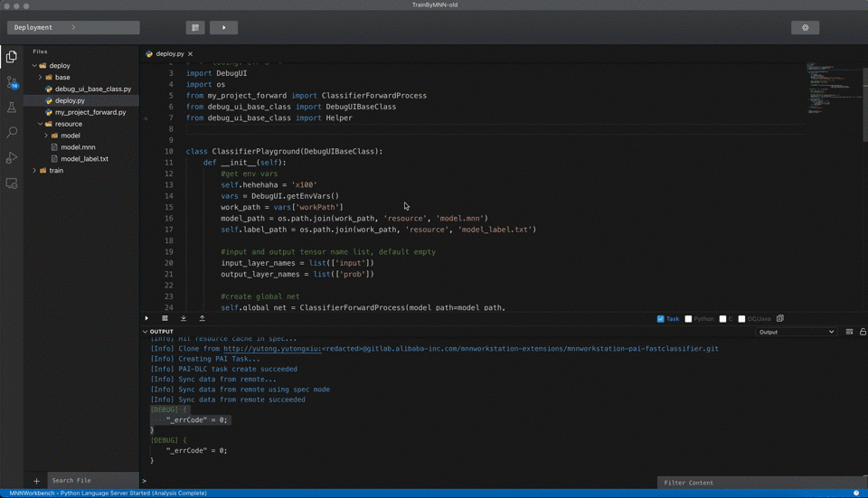
Task: Uncheck the Task filter checkbox
Action: click(x=660, y=319)
